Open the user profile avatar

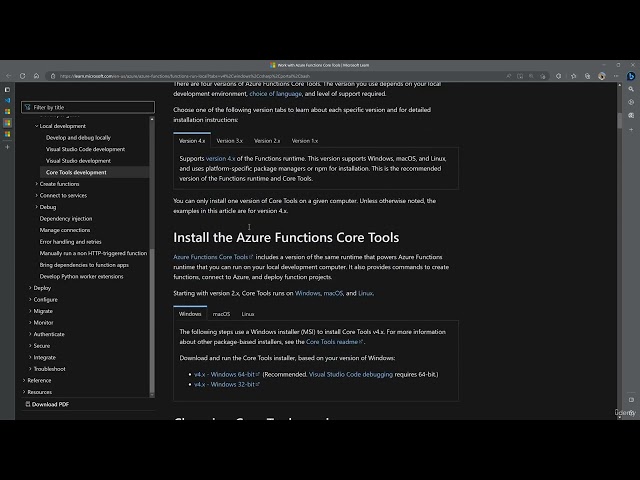click(x=602, y=76)
